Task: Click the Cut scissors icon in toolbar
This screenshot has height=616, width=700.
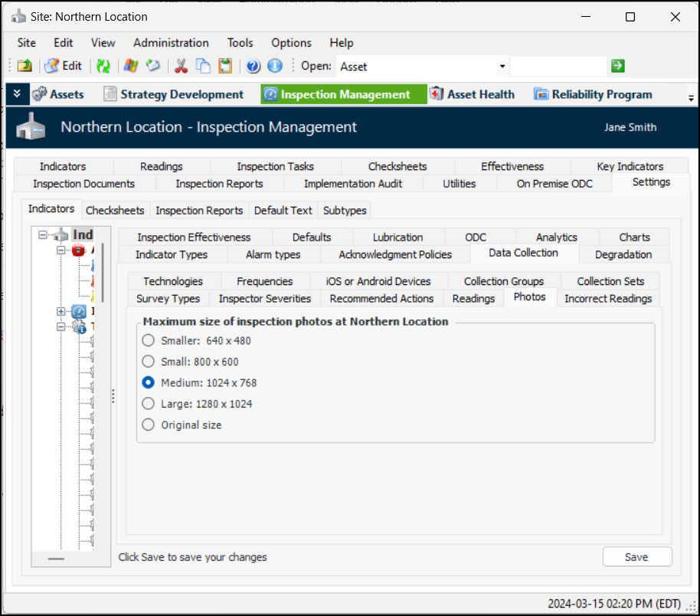Action: click(182, 66)
